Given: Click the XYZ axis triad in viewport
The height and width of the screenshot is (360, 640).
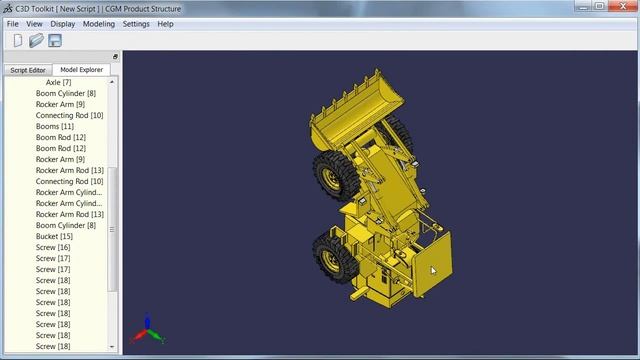Looking at the screenshot, I should click(x=148, y=329).
